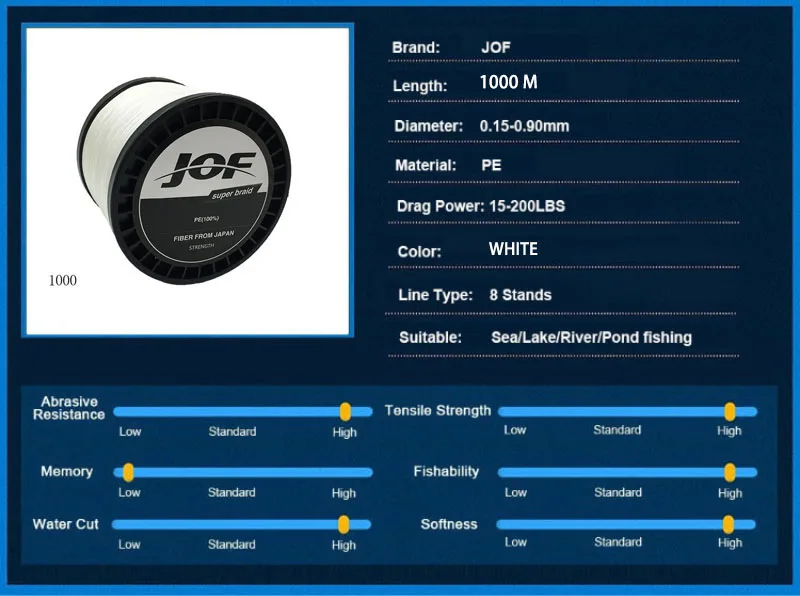Click the 'JOF' brand value text
This screenshot has height=596, width=800.
496,47
